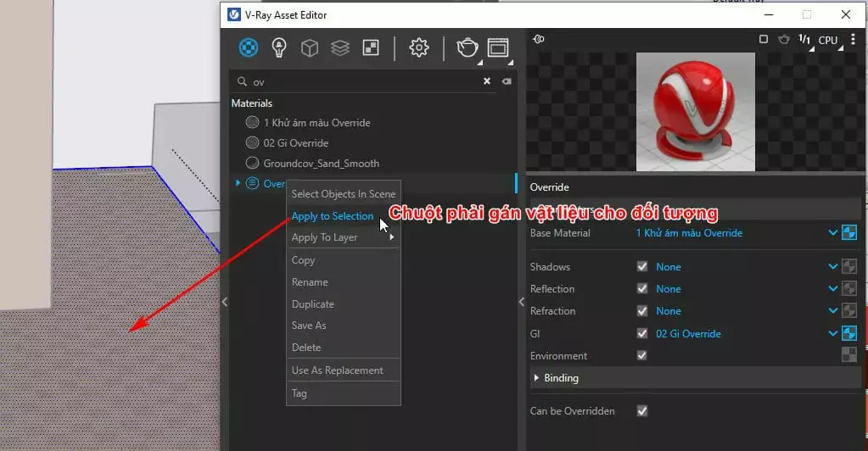This screenshot has width=868, height=451.
Task: Choose Apply to Selection from context menu
Action: [332, 216]
